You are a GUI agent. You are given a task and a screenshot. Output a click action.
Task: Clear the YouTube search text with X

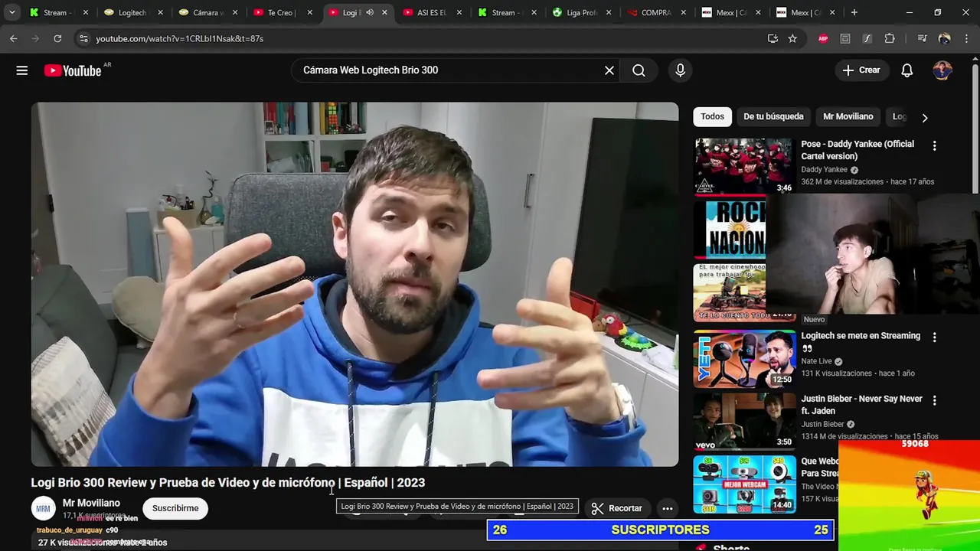[x=609, y=70]
